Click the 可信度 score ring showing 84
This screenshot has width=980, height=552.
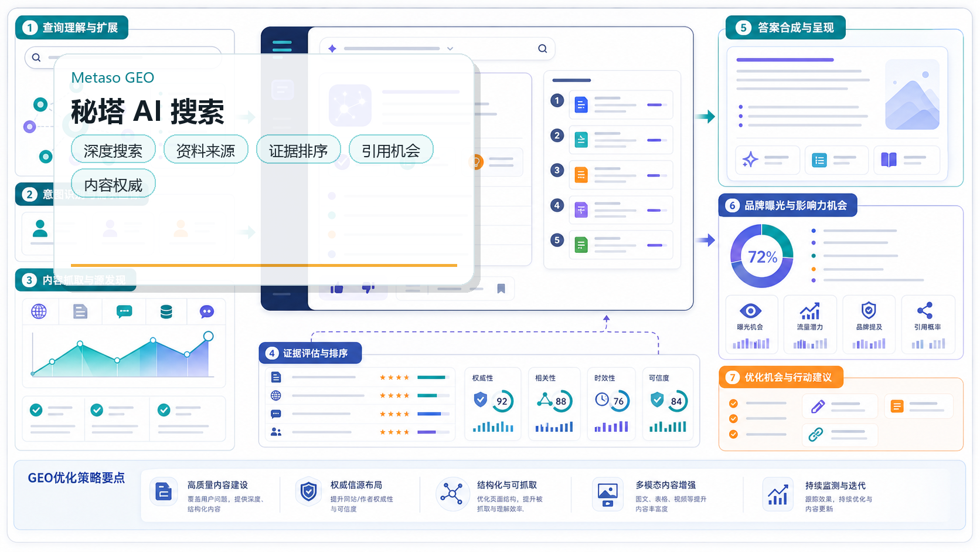[x=676, y=401]
